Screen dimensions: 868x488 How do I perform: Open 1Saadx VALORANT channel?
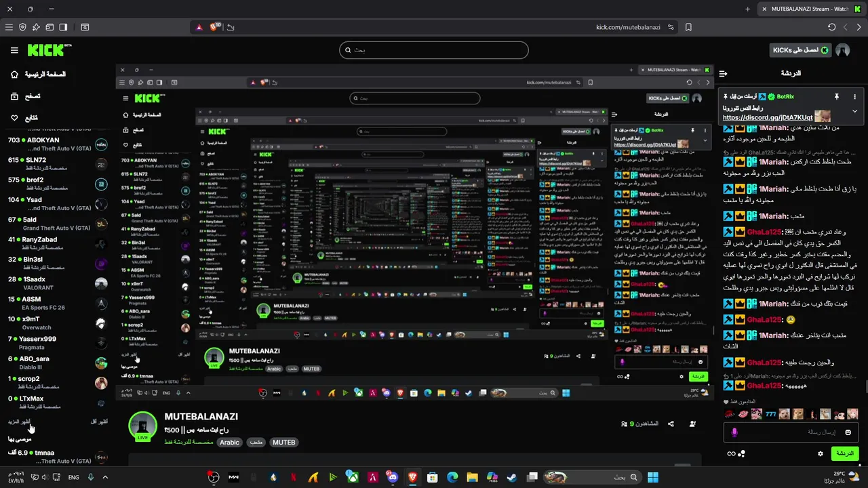(x=58, y=283)
